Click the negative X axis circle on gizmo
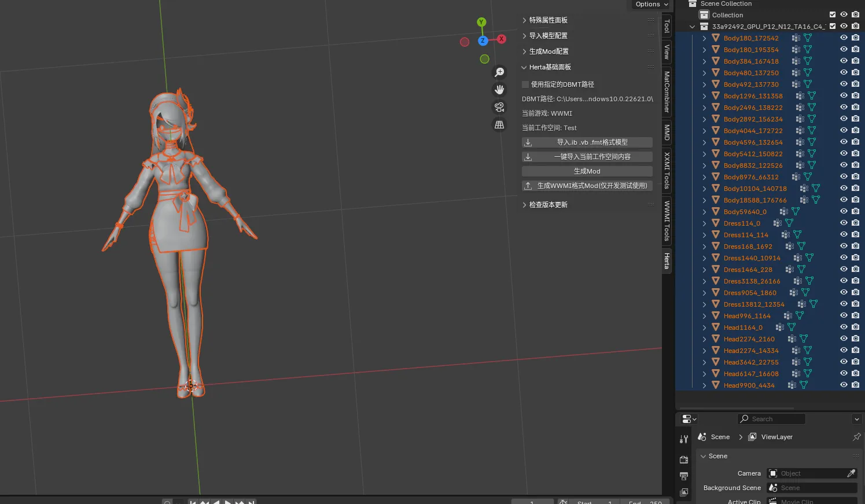Viewport: 865px width, 504px height. pyautogui.click(x=464, y=42)
